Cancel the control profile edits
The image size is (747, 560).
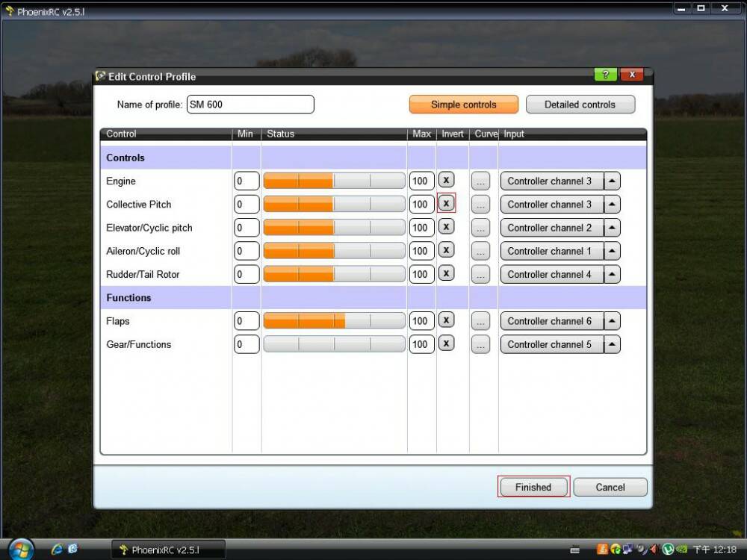tap(610, 487)
